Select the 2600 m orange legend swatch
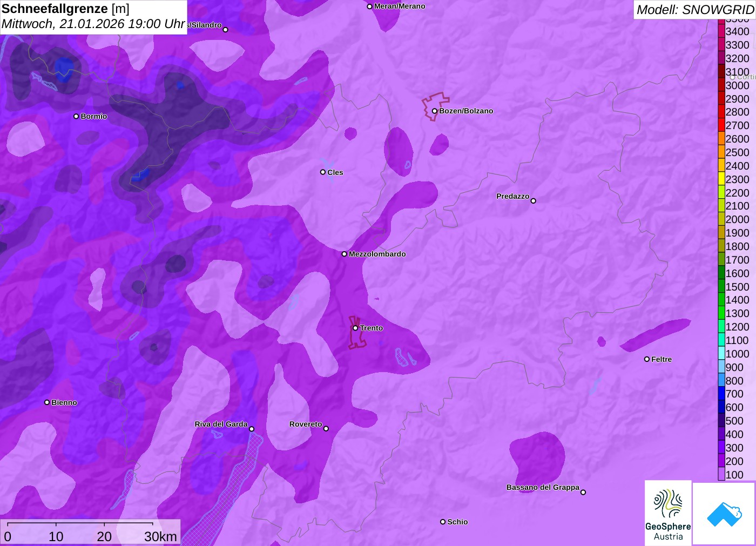The image size is (756, 546). [x=721, y=139]
